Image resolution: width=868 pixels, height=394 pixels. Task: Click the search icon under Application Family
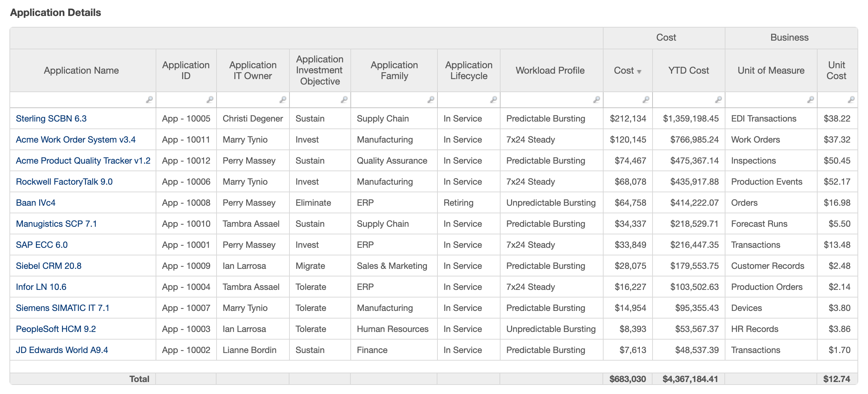[x=431, y=100]
